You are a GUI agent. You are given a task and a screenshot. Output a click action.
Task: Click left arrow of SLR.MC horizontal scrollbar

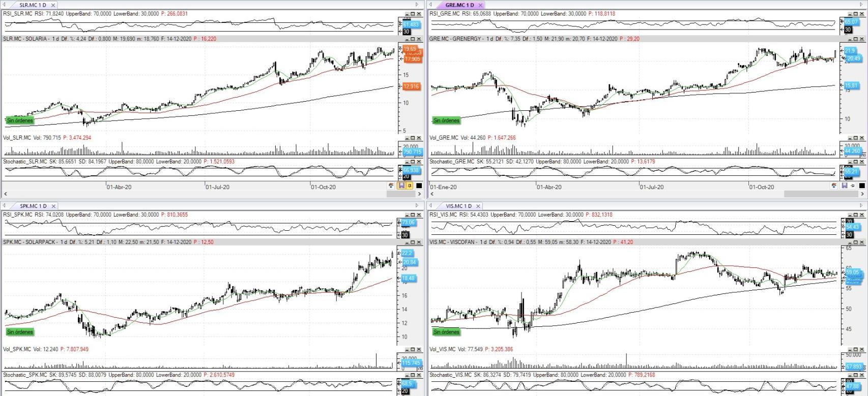(6, 194)
